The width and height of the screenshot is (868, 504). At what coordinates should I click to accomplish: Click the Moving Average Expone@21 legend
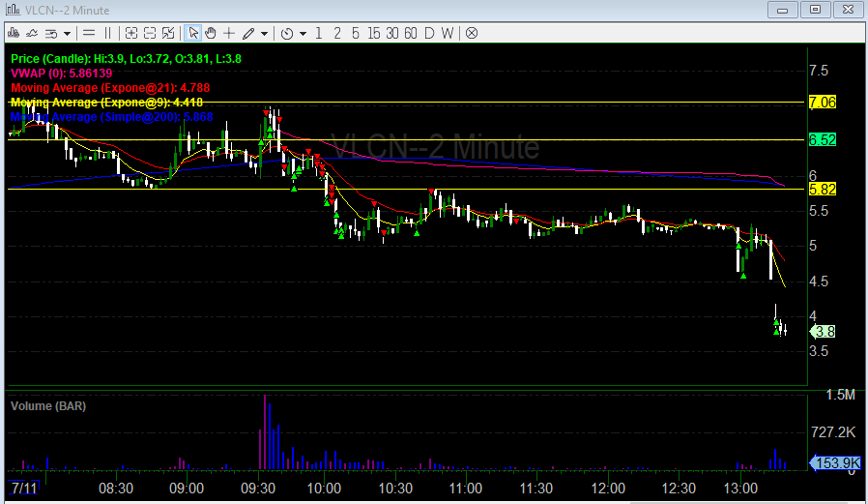110,87
